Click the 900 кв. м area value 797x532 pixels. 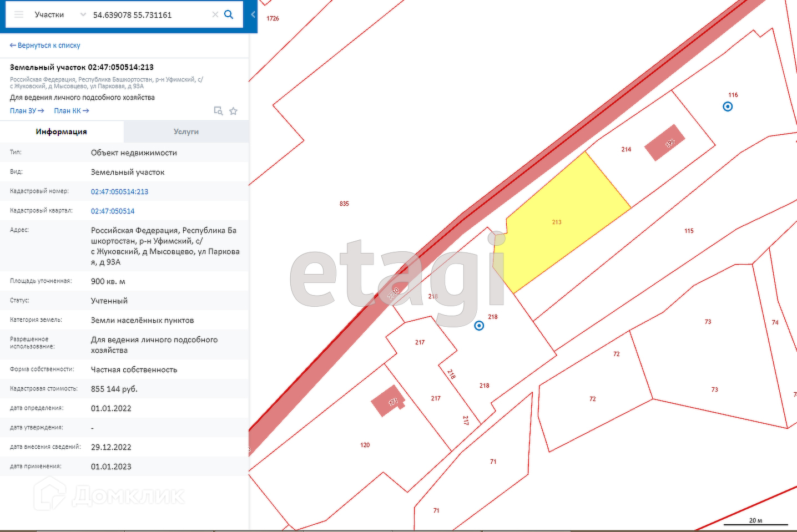[x=108, y=281]
